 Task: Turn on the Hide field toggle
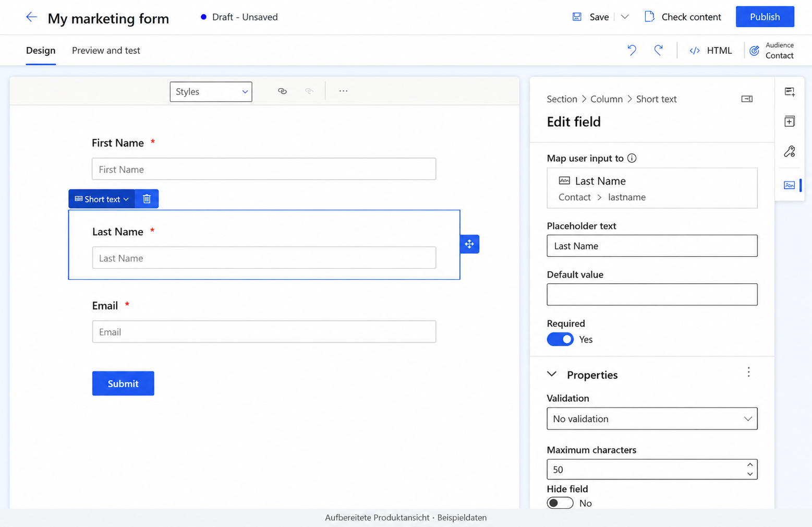click(x=560, y=503)
